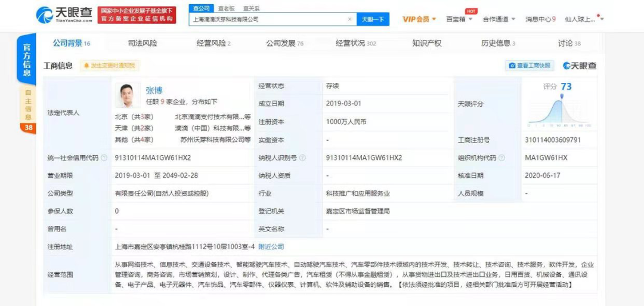Viewport: 644px width, 306px height.
Task: Open VIP会员 dropdown
Action: [x=419, y=19]
